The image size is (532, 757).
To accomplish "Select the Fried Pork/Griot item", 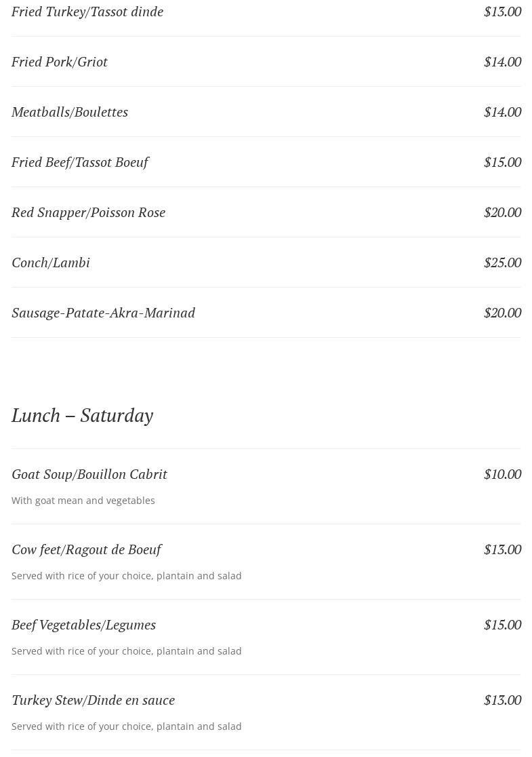I will tap(60, 62).
